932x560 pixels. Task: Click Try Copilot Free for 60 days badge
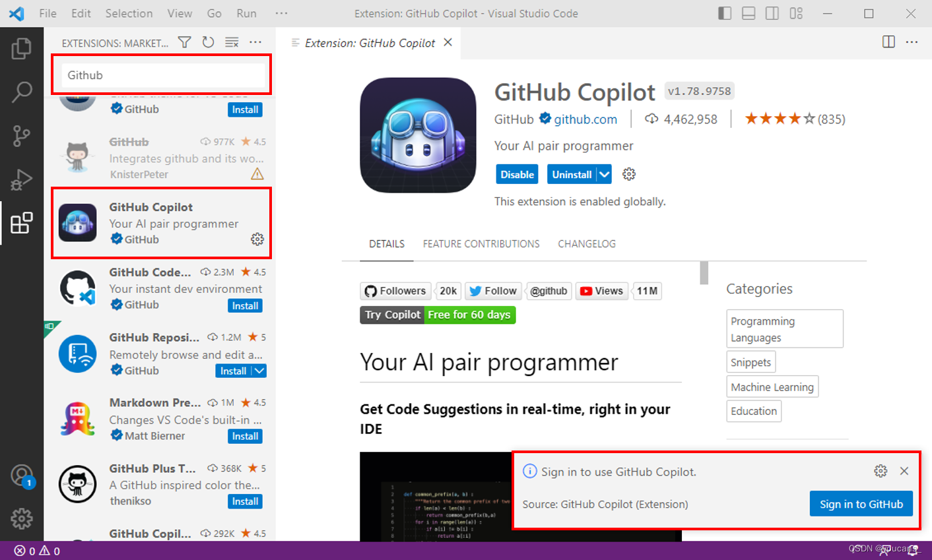[438, 315]
